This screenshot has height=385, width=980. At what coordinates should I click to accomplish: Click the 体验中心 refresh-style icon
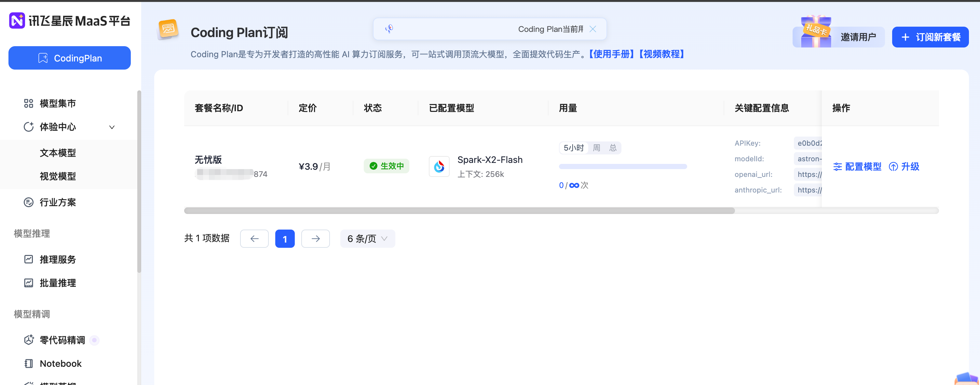coord(29,126)
